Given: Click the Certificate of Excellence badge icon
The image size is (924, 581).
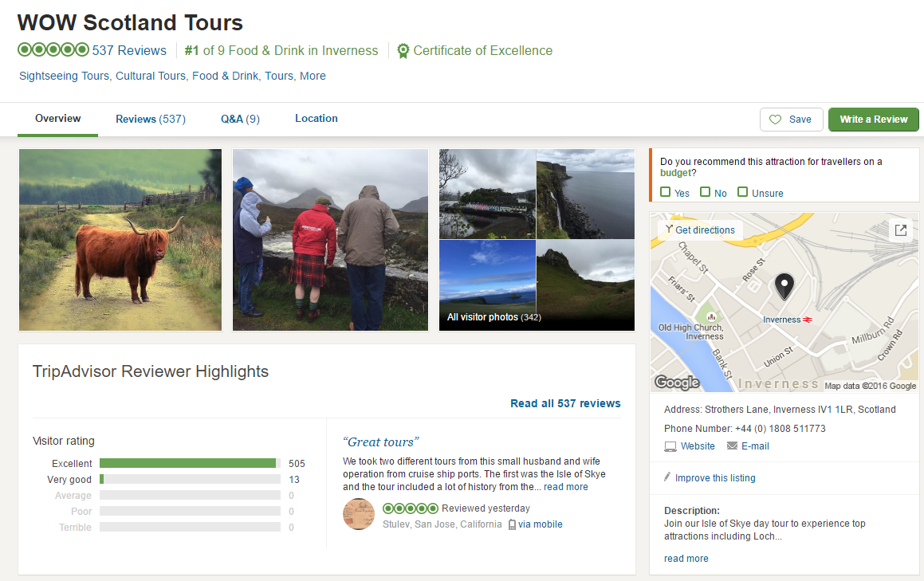Looking at the screenshot, I should tap(403, 51).
